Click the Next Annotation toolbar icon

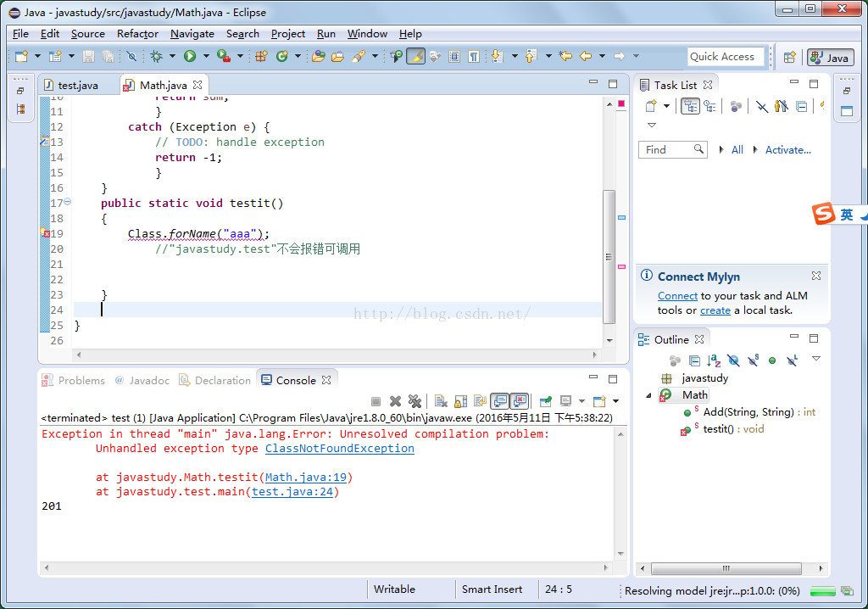(x=497, y=56)
